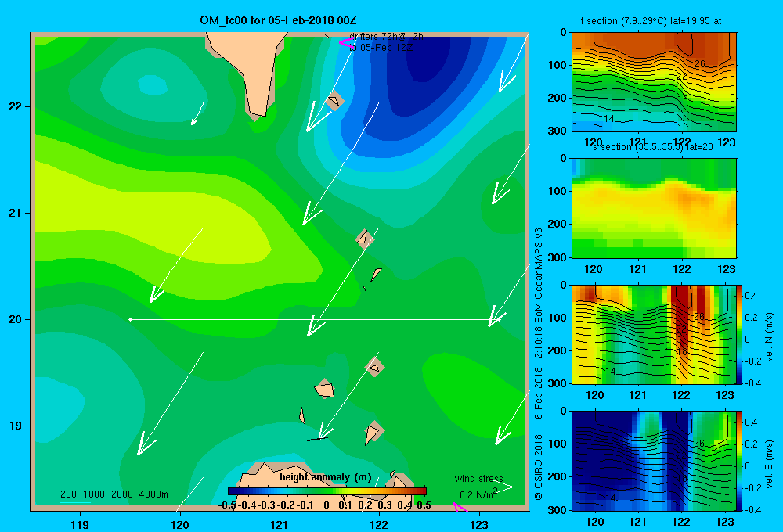Click the dark blue low-anomaly region on the map

coord(429,65)
